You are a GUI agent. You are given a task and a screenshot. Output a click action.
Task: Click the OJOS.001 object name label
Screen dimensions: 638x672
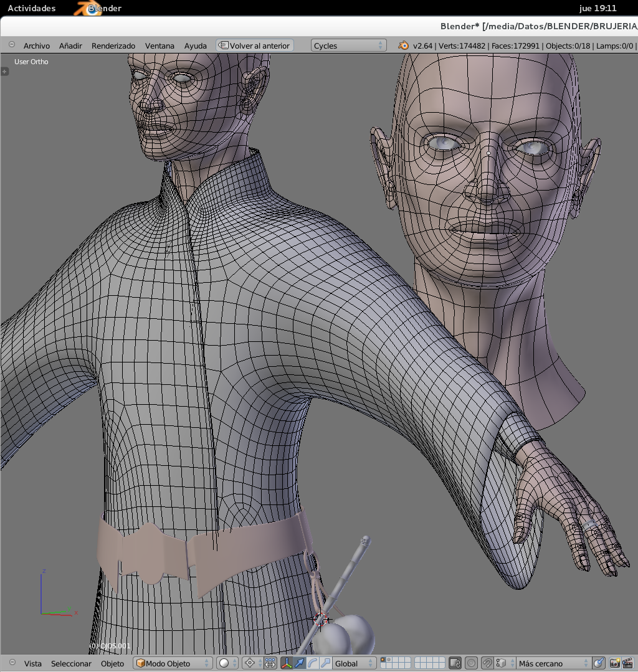point(110,646)
